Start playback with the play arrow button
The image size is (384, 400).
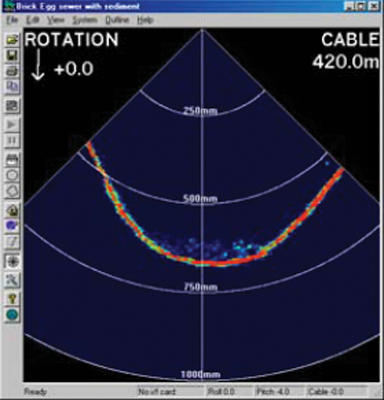click(x=13, y=125)
